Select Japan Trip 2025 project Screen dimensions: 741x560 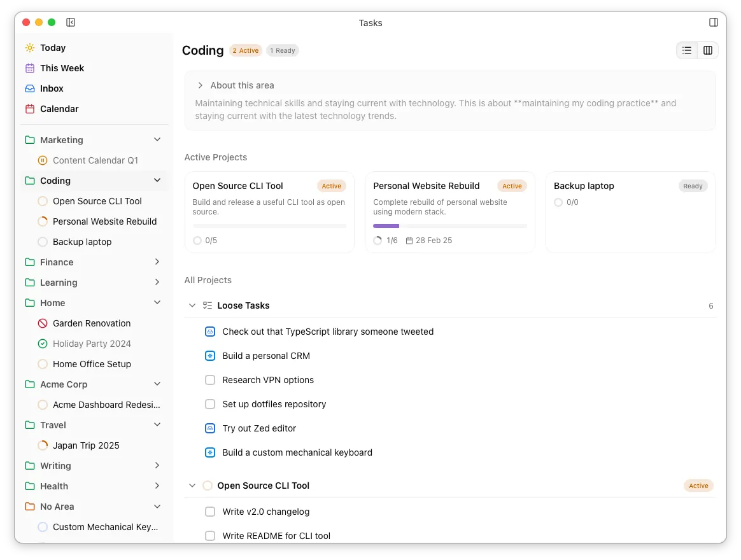(x=86, y=445)
